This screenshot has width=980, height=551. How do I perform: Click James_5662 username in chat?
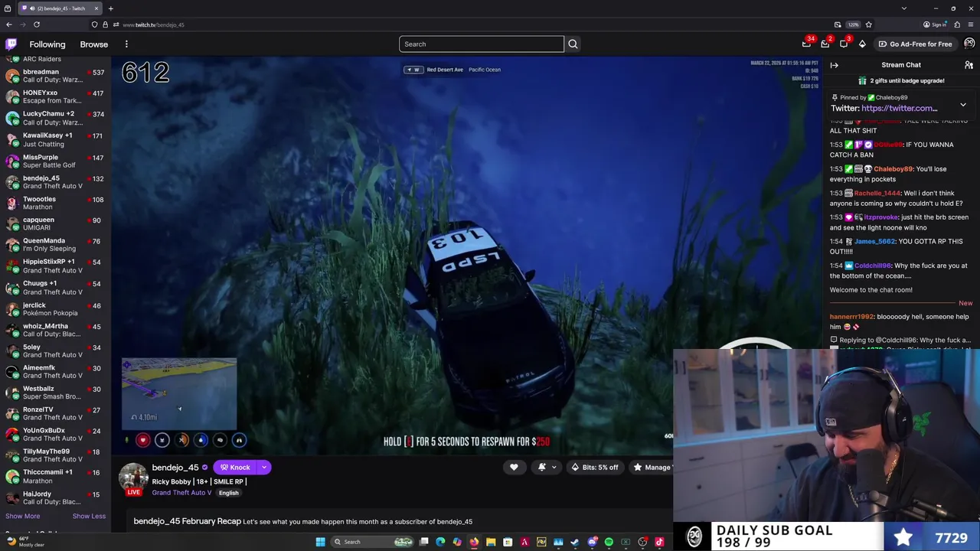click(874, 242)
